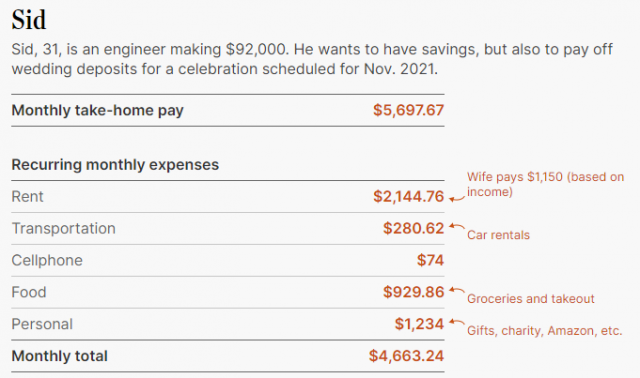Viewport: 640px width, 378px height.
Task: Click the arrow icon next to Rent amount
Action: pos(457,199)
